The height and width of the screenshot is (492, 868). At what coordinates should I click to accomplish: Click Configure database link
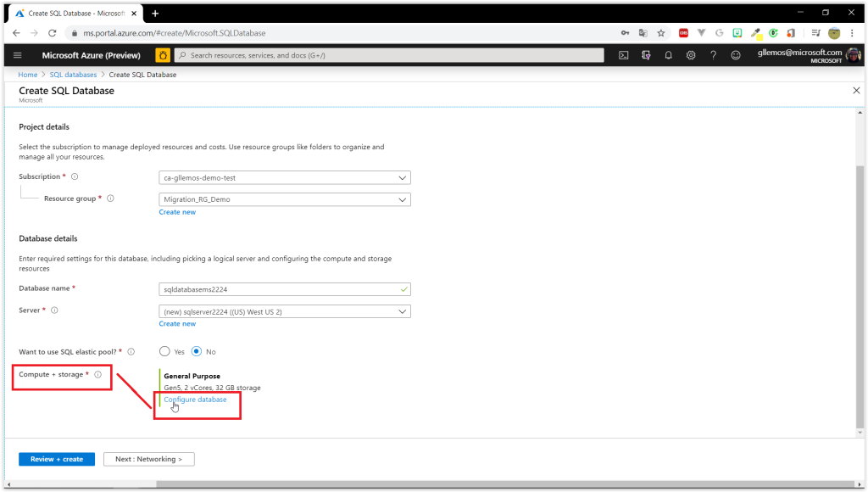tap(195, 400)
